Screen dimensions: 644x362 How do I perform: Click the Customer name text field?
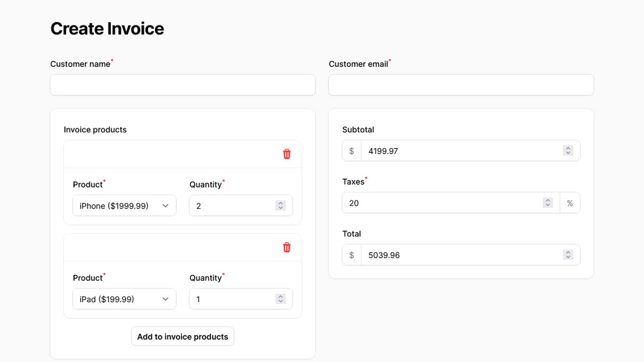182,85
